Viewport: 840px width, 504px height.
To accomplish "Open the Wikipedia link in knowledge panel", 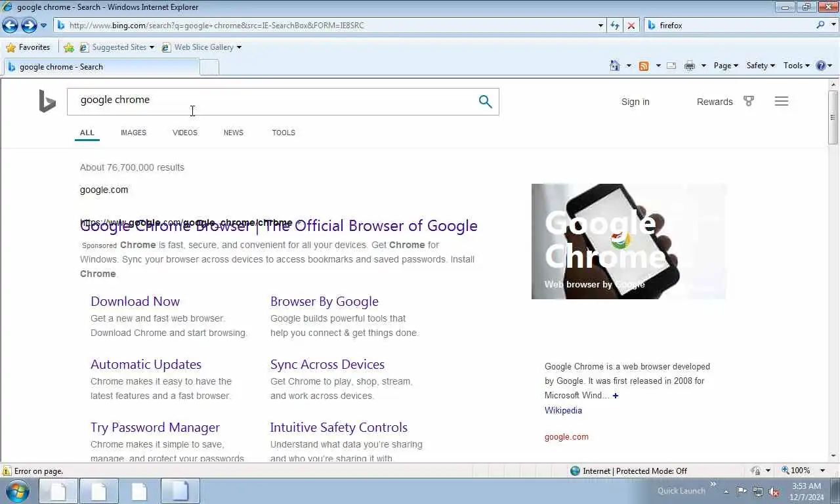I will coord(563,410).
